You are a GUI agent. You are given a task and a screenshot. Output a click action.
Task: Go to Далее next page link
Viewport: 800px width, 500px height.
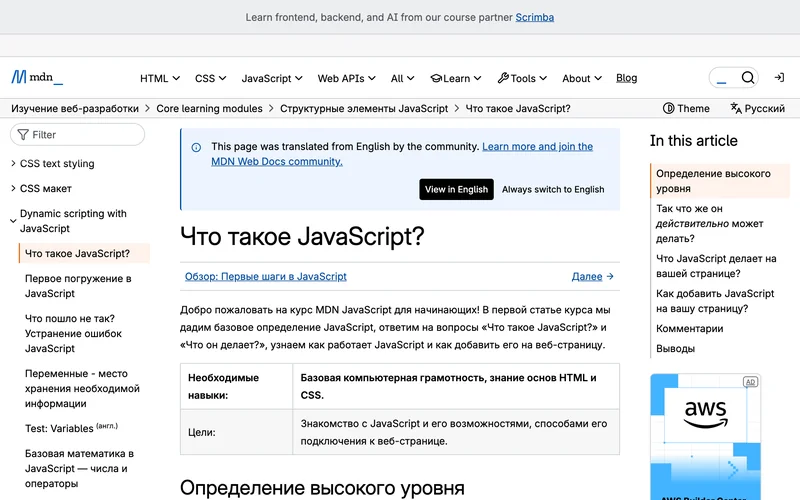592,277
